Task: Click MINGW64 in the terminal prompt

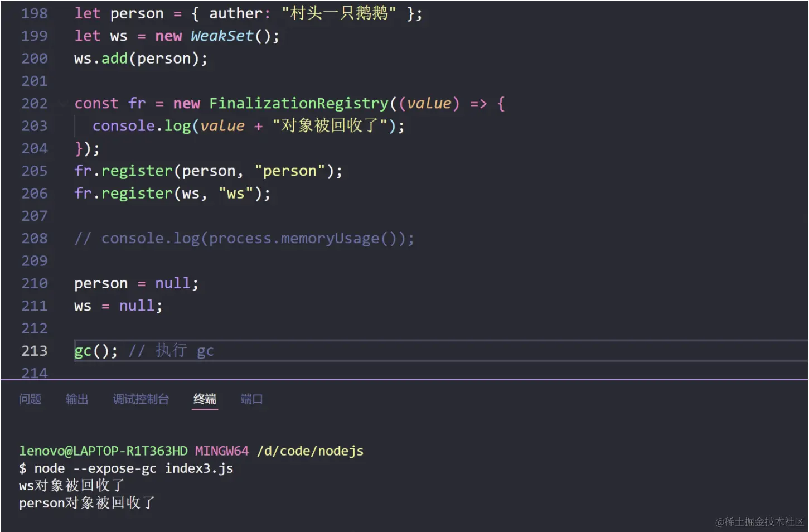Action: click(x=222, y=451)
